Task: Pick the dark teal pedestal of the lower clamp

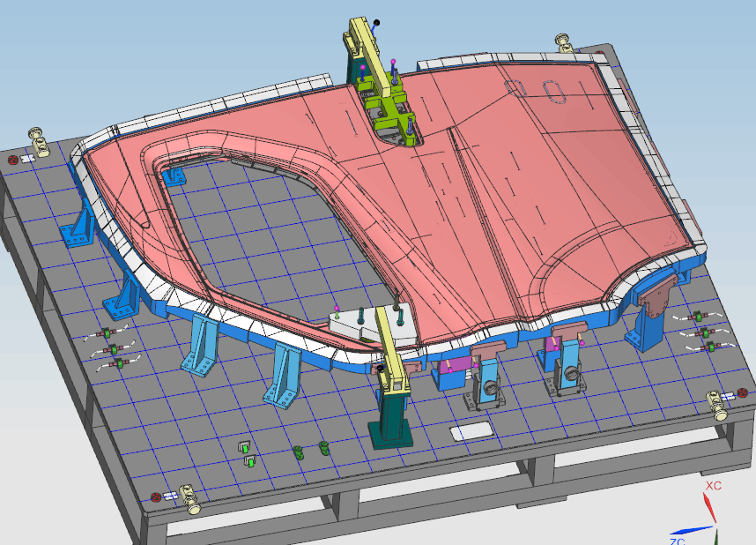Action: pyautogui.click(x=393, y=417)
